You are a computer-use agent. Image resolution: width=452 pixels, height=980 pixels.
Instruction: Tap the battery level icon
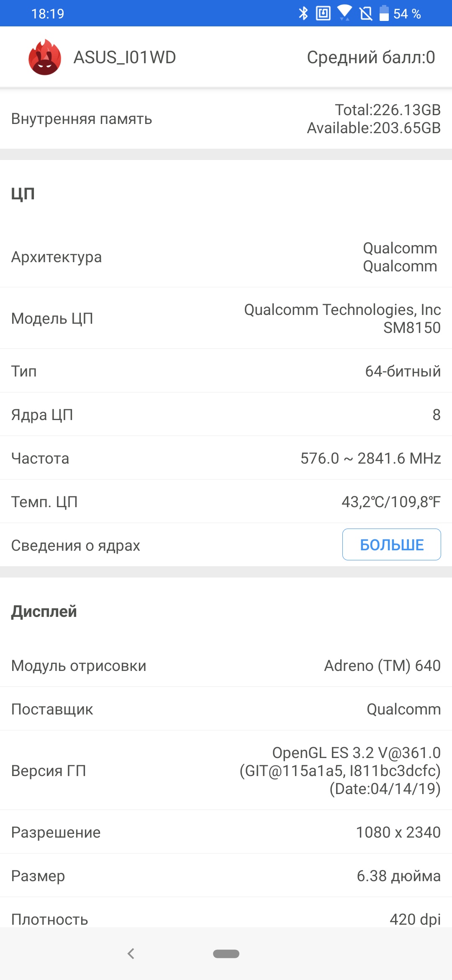[x=384, y=13]
